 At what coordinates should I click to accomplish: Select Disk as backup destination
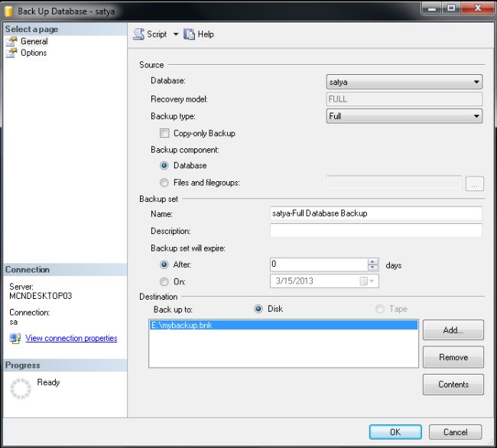point(258,309)
